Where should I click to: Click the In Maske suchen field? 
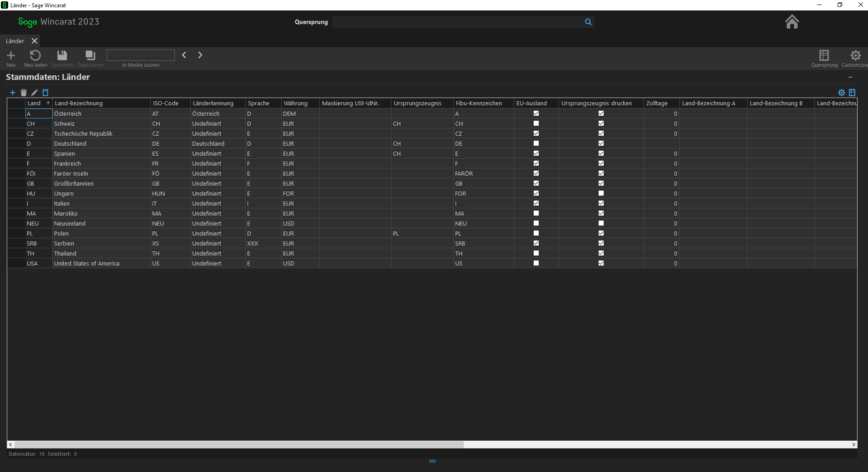(x=141, y=55)
